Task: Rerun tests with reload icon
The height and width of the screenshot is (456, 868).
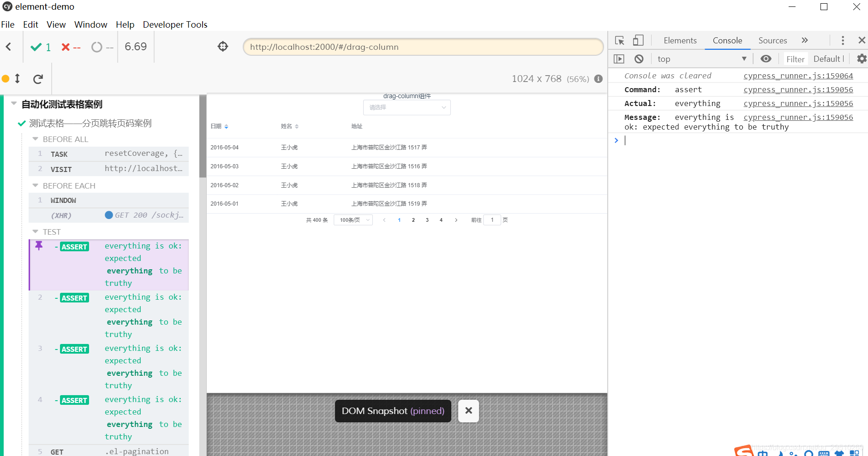Action: click(x=38, y=79)
